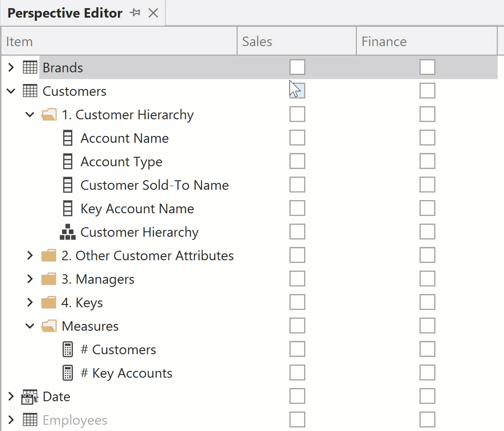This screenshot has width=504, height=431.
Task: Close the Perspective Editor panel
Action: pyautogui.click(x=154, y=13)
